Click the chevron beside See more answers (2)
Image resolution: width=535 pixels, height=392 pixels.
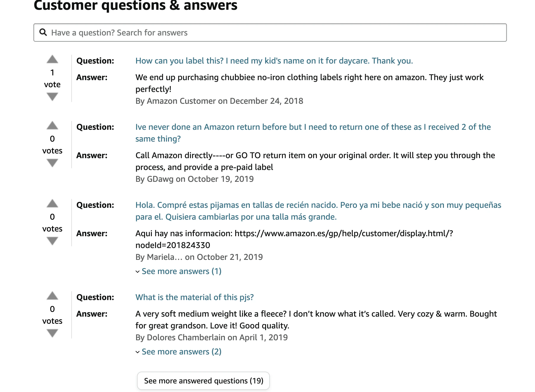tap(138, 352)
